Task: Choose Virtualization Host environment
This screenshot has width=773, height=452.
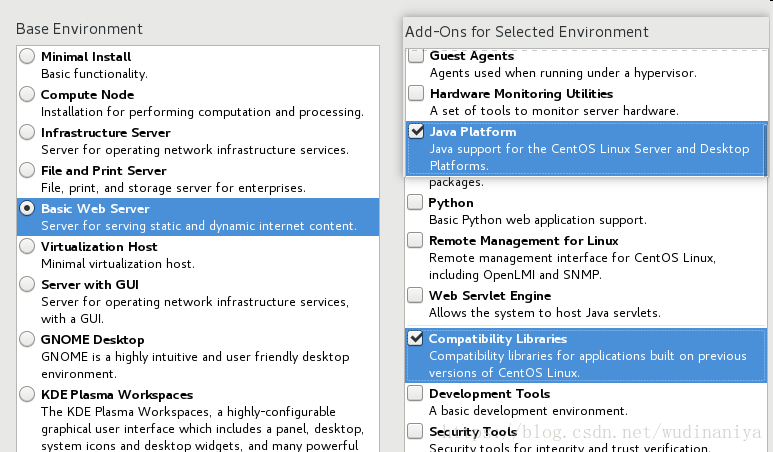Action: [27, 246]
